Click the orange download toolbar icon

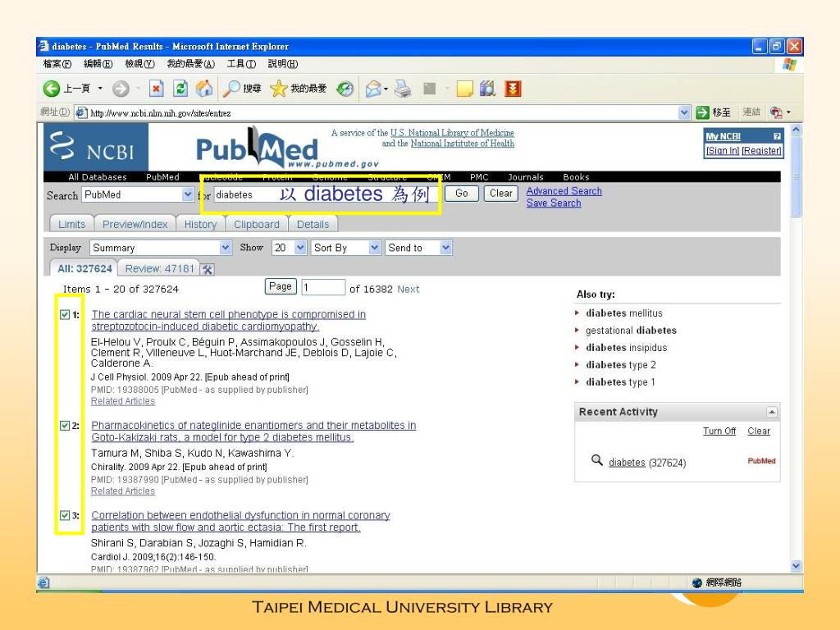[513, 89]
